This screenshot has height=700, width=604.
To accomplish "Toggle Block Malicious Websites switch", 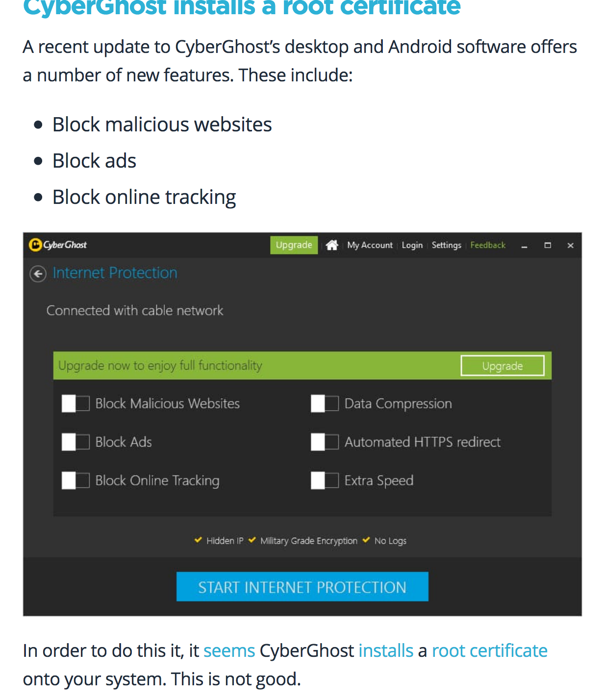I will coord(75,403).
